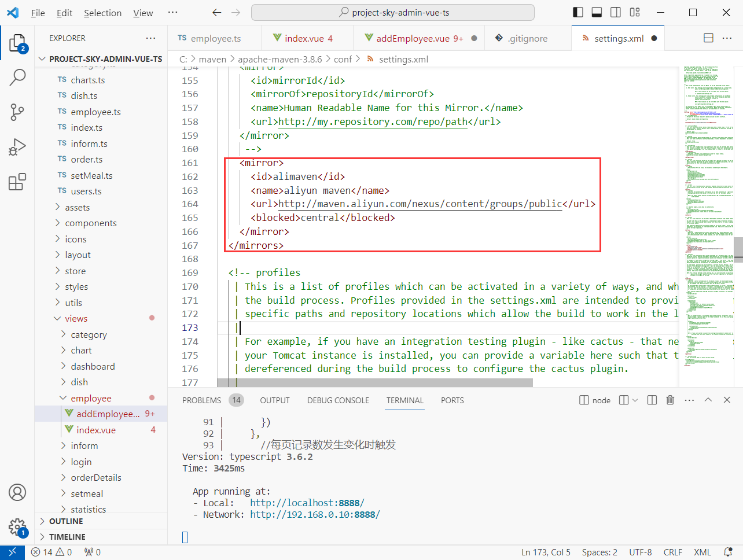Collapse the employee folder

pos(101,398)
